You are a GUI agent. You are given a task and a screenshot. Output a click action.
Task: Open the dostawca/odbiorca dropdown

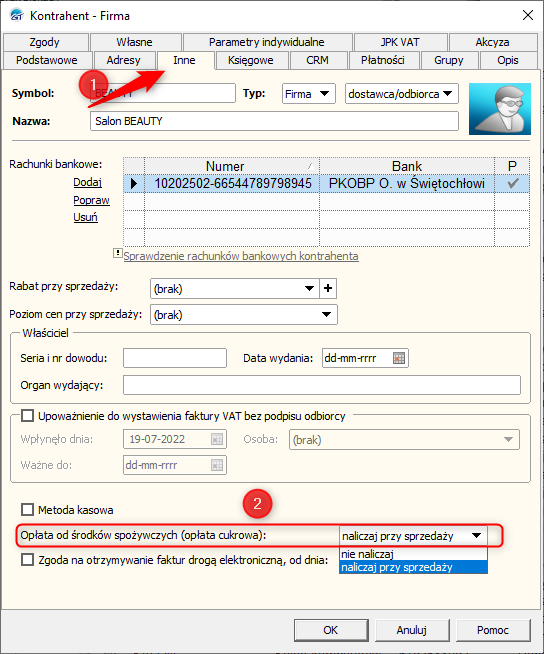(x=401, y=94)
